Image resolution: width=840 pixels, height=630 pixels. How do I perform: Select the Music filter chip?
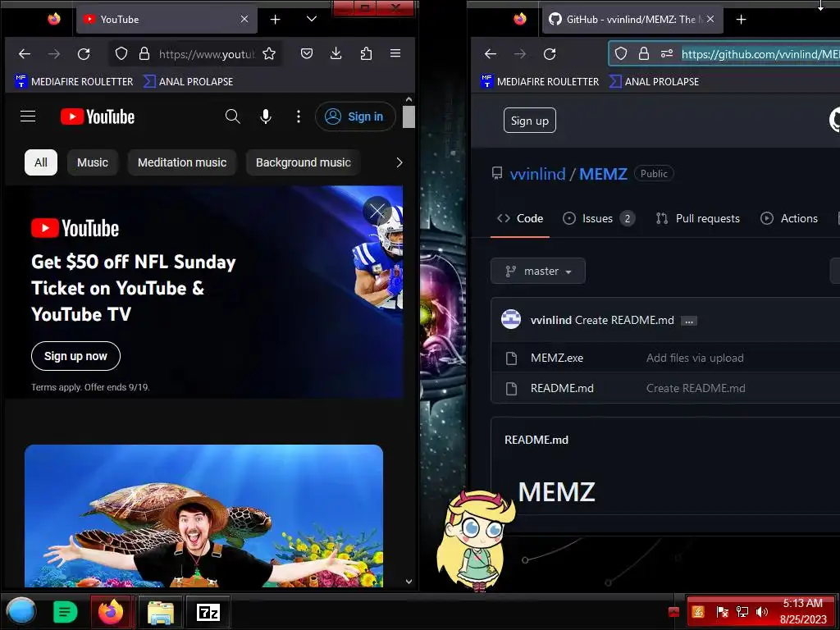[x=92, y=162]
